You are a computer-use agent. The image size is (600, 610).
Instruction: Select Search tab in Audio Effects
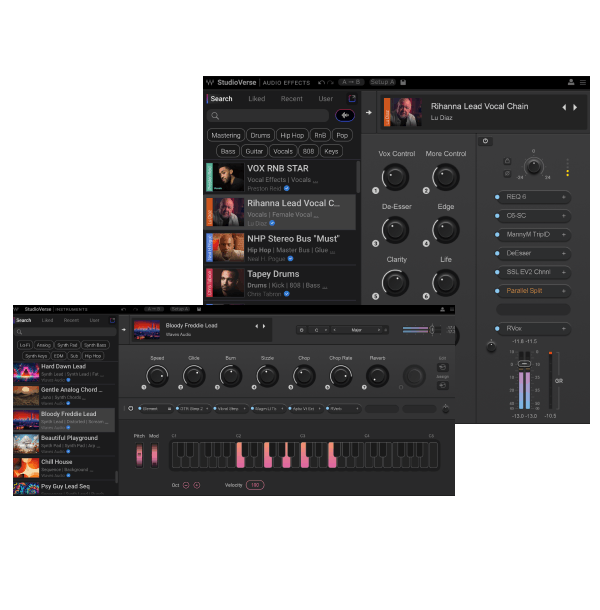(221, 99)
